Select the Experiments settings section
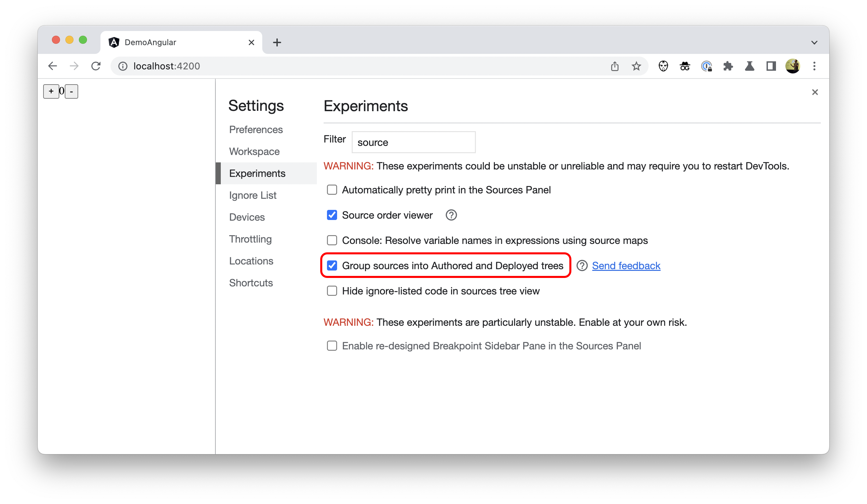Screen dimensions: 867x504 pos(257,173)
